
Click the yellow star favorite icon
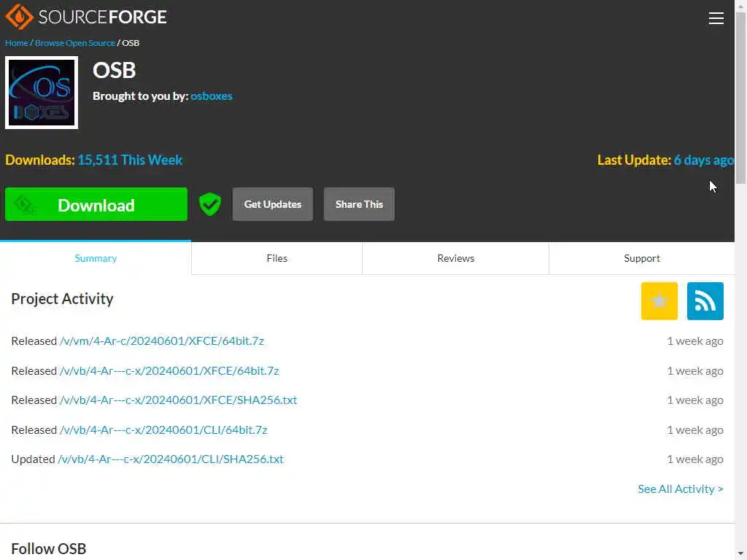(659, 301)
